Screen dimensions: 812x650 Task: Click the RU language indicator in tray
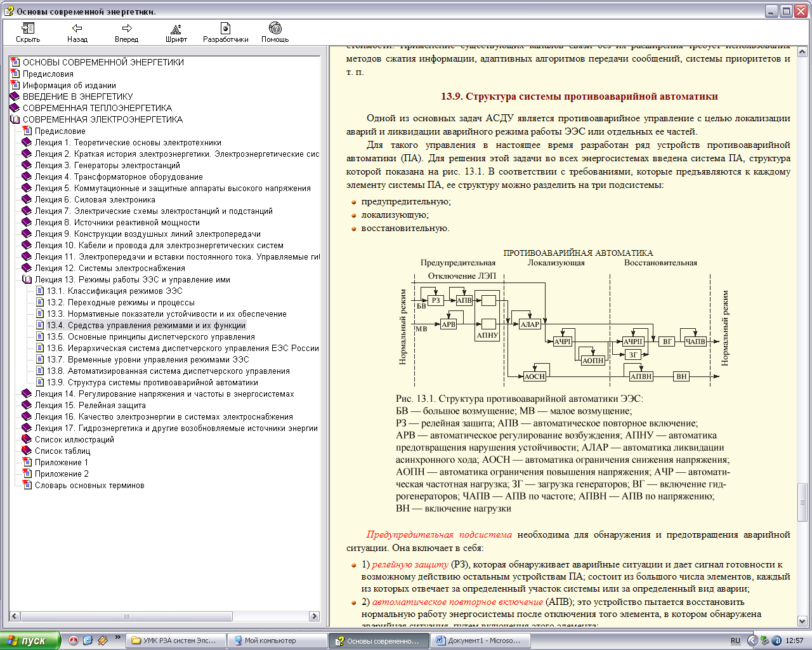point(735,640)
